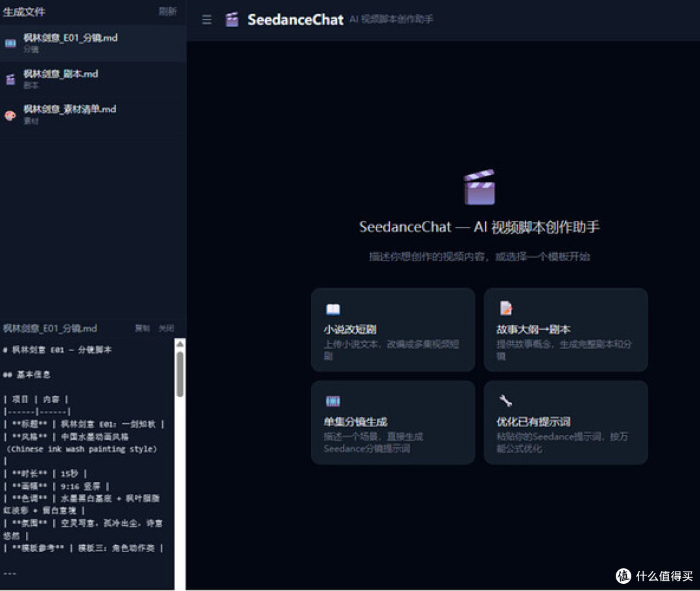The width and height of the screenshot is (700, 591).
Task: Choose the 单集分镜生成 template card
Action: coord(393,423)
